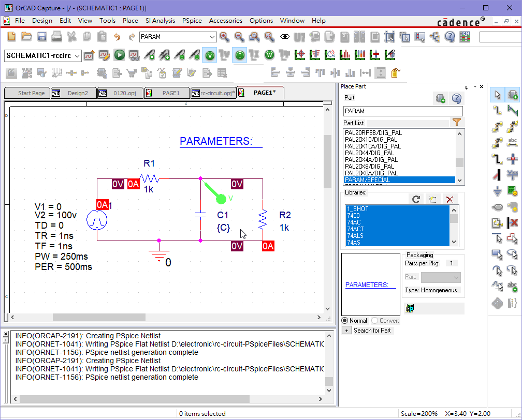The width and height of the screenshot is (522, 420).
Task: Select the Place Ground tool
Action: (497, 191)
